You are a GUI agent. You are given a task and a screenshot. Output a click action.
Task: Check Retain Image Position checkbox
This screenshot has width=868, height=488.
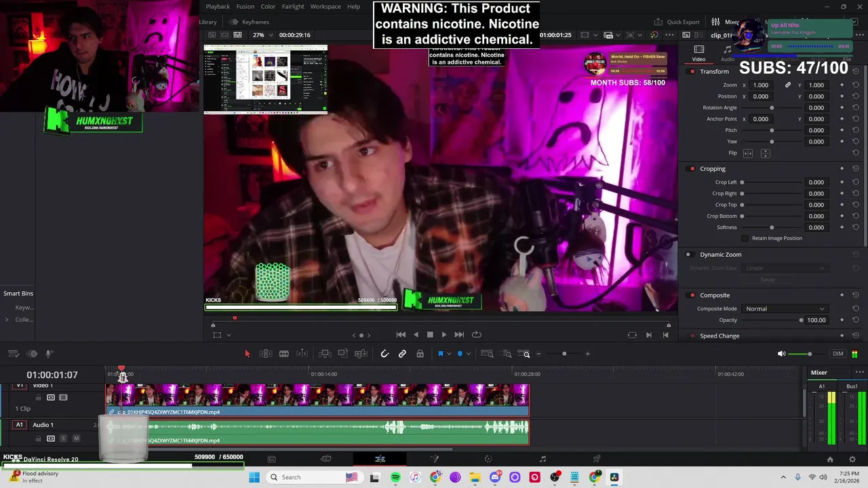pyautogui.click(x=745, y=239)
